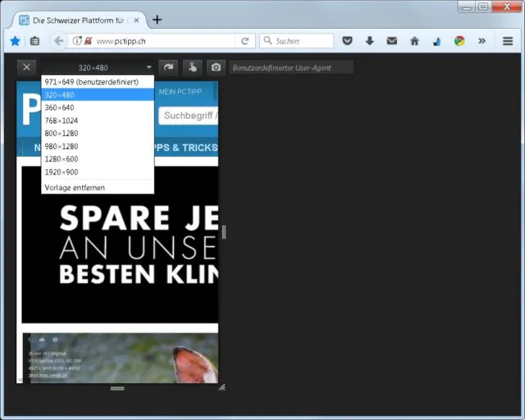Screen dimensions: 525x420
Task: Click the home icon
Action: [x=414, y=40]
